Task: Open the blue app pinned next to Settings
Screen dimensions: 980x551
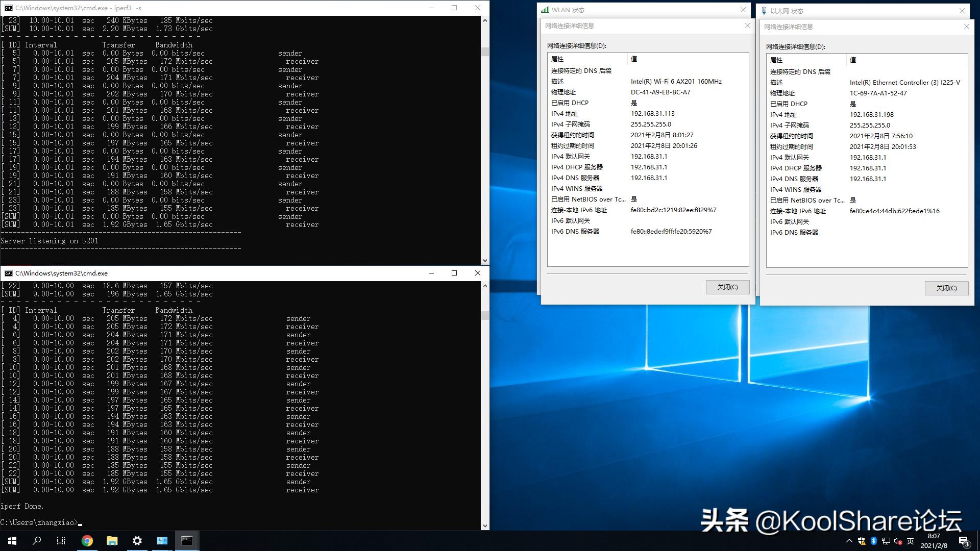Action: click(162, 540)
